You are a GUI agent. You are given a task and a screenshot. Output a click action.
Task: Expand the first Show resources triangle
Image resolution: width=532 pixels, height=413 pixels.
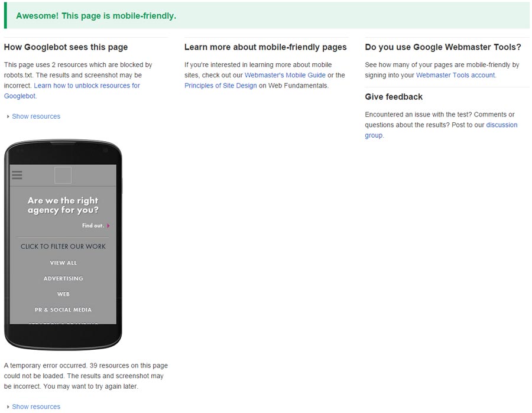(x=8, y=116)
